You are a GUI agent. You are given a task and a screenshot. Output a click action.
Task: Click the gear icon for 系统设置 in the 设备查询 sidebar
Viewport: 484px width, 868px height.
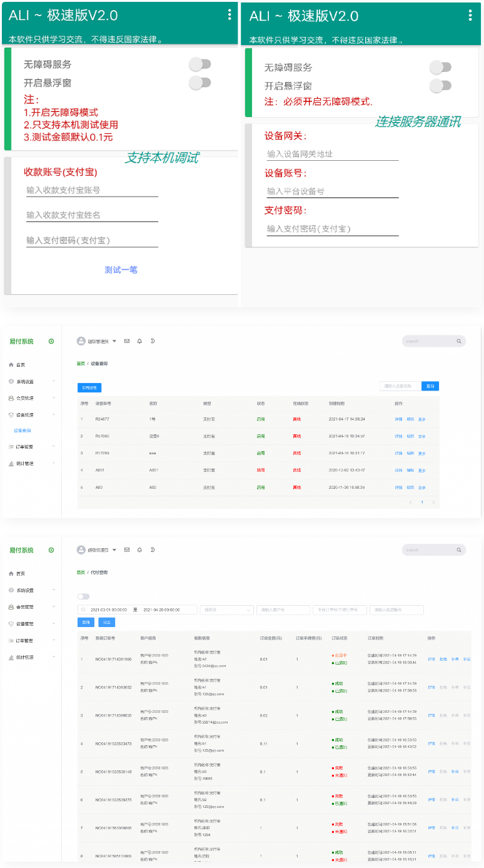[11, 381]
